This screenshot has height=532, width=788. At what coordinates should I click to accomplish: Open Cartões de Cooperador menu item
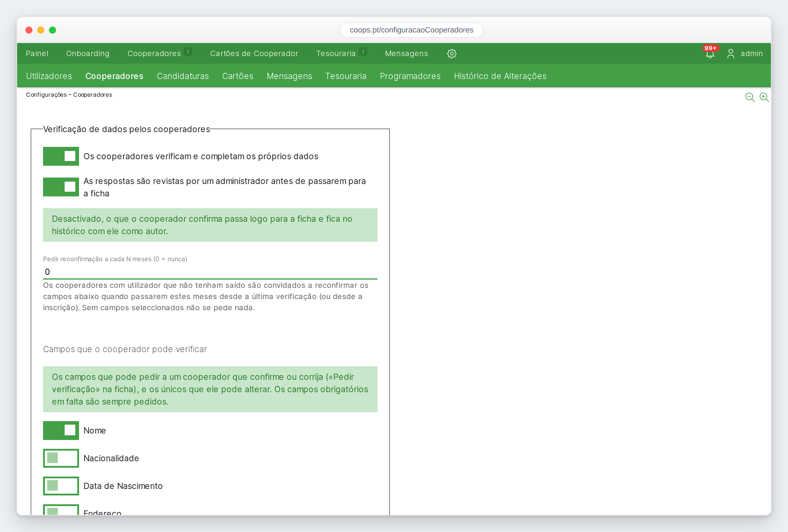(254, 54)
